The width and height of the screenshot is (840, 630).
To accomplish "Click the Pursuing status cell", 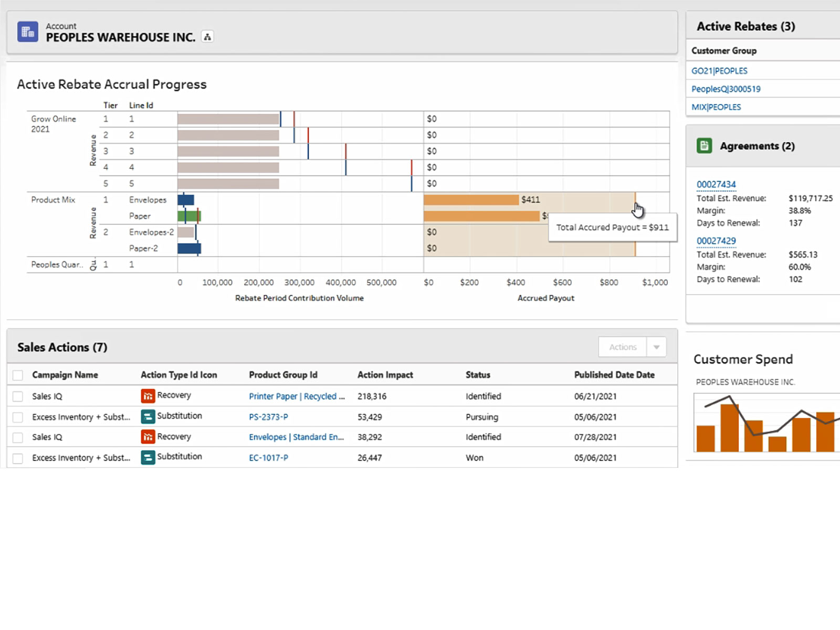I will click(482, 417).
